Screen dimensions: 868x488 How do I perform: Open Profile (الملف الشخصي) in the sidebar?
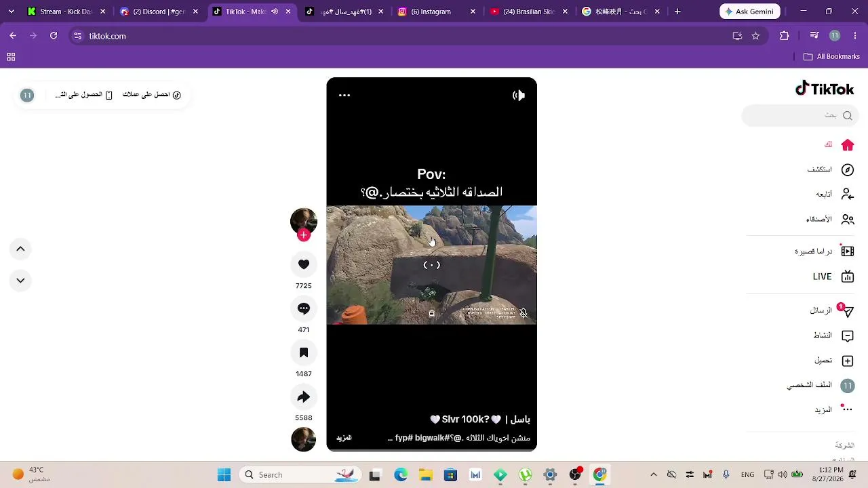tap(820, 386)
